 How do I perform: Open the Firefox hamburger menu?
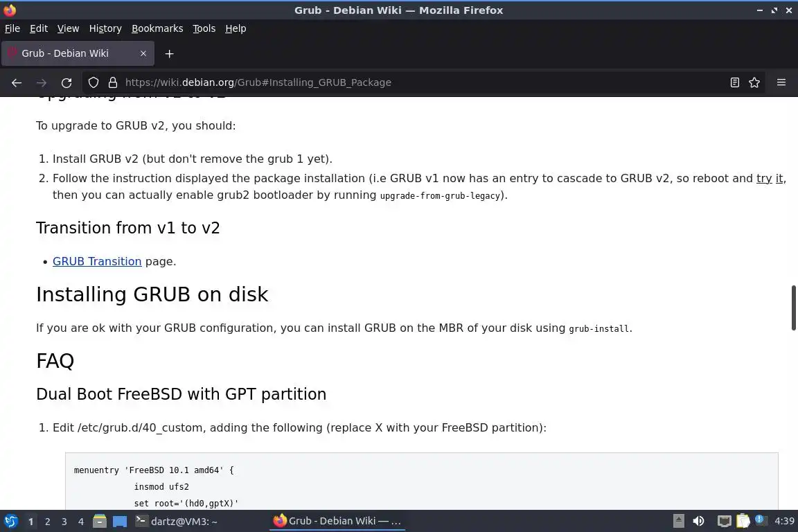pos(781,82)
